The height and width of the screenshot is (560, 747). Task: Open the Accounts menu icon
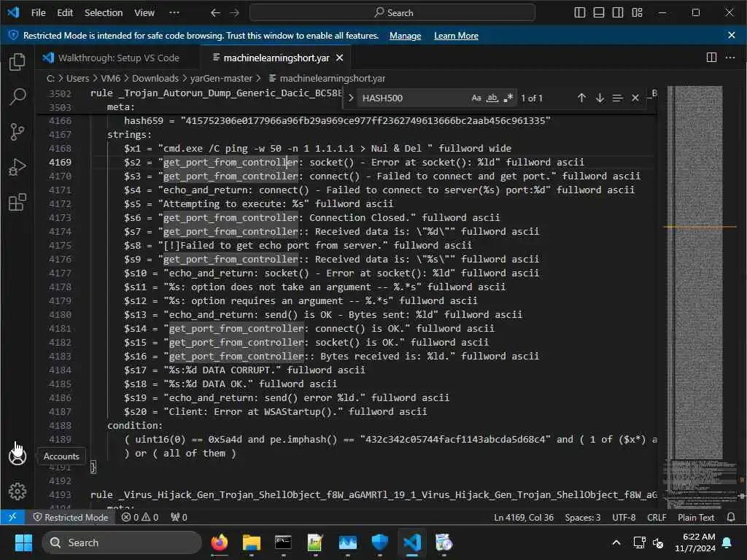[x=18, y=456]
